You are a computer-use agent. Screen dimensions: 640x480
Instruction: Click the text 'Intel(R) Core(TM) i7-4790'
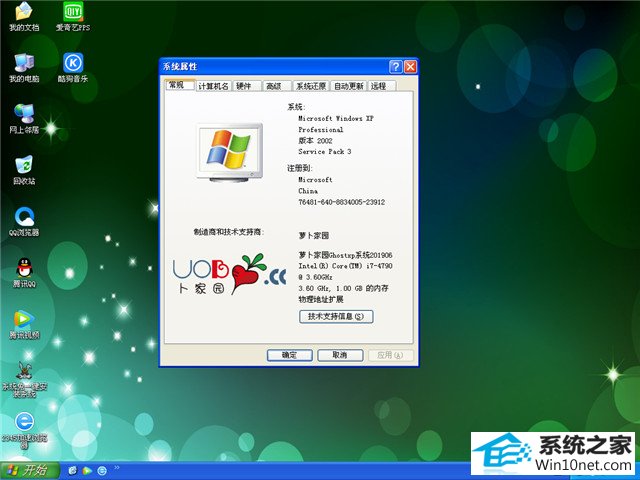[x=345, y=266]
